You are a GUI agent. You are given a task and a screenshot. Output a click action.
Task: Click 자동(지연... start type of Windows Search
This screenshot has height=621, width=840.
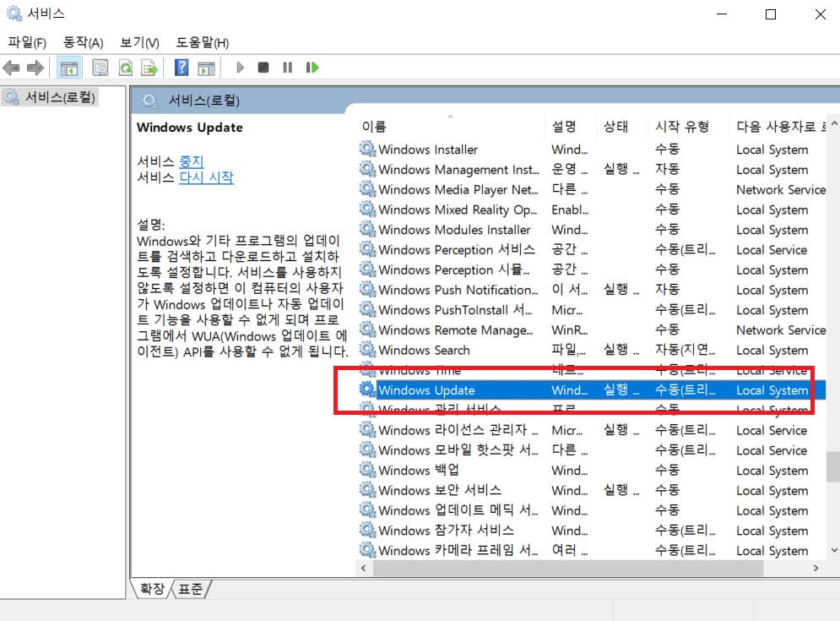(x=686, y=350)
